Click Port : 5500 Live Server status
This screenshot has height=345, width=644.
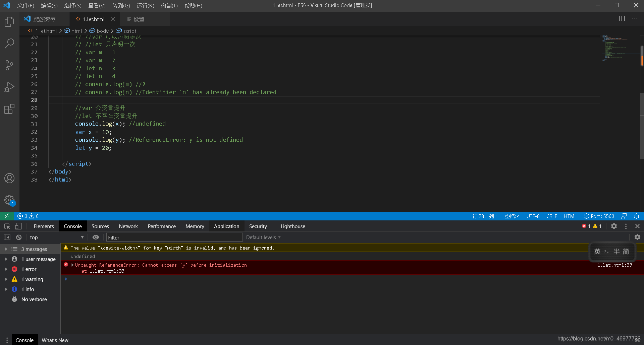[599, 216]
